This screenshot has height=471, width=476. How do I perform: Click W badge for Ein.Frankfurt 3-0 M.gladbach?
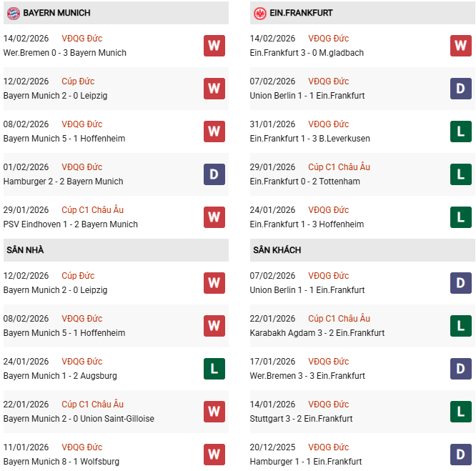[x=461, y=46]
